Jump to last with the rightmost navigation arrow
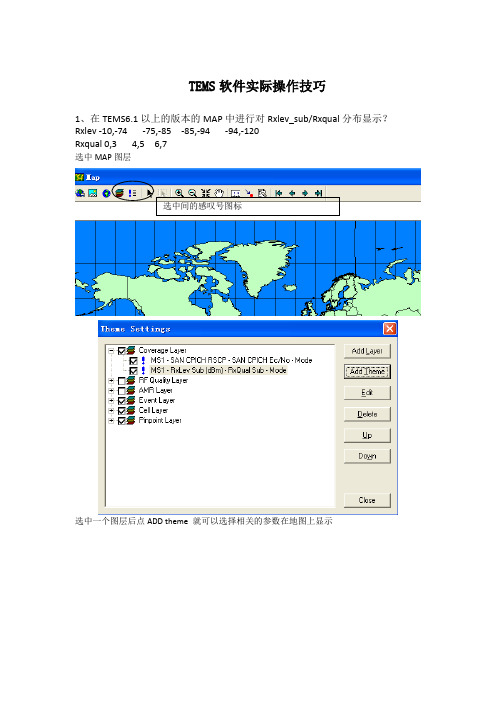496x702 pixels. [x=318, y=193]
